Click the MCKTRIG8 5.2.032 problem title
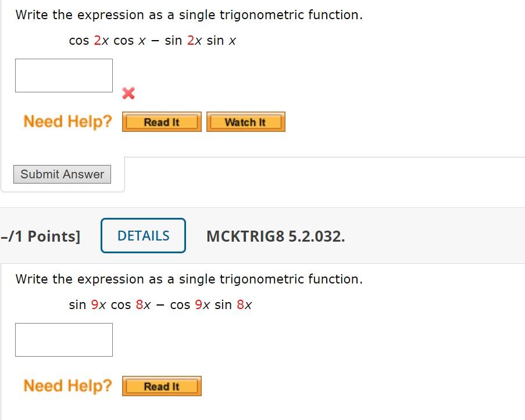The width and height of the screenshot is (525, 420). point(276,236)
